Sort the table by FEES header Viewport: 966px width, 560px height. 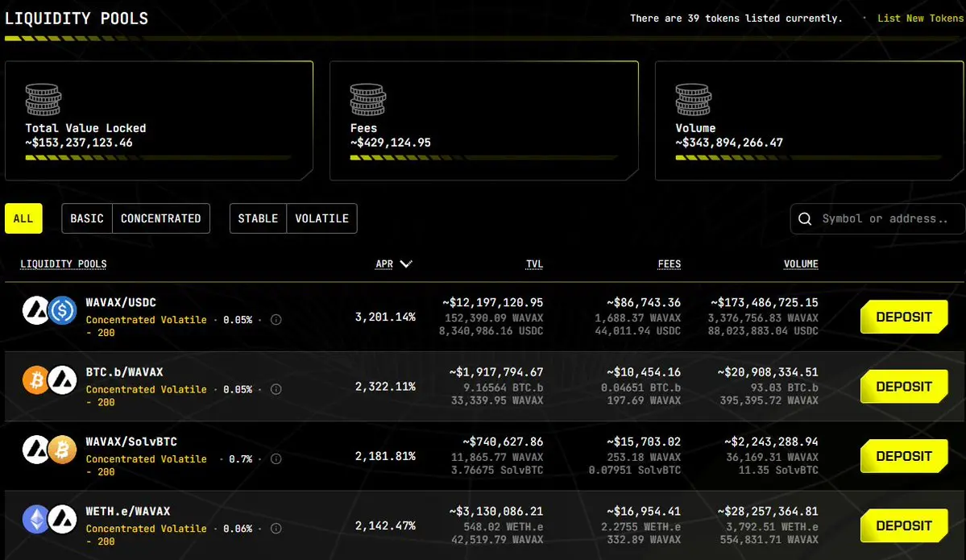[x=669, y=264]
